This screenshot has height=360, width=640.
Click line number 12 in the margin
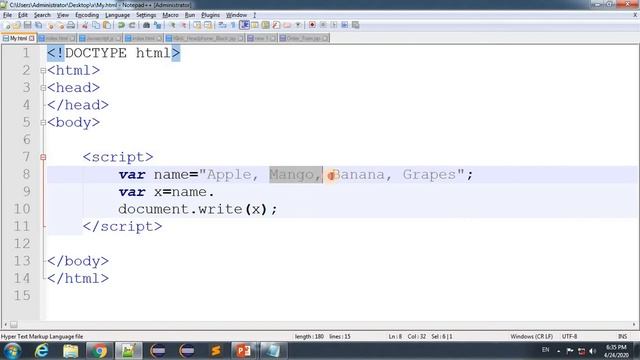pyautogui.click(x=22, y=244)
